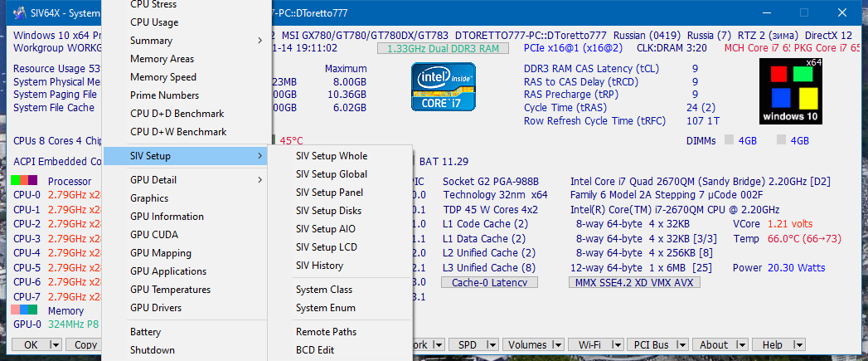The height and width of the screenshot is (361, 868).
Task: Open GPU Applications menu item
Action: 187,271
